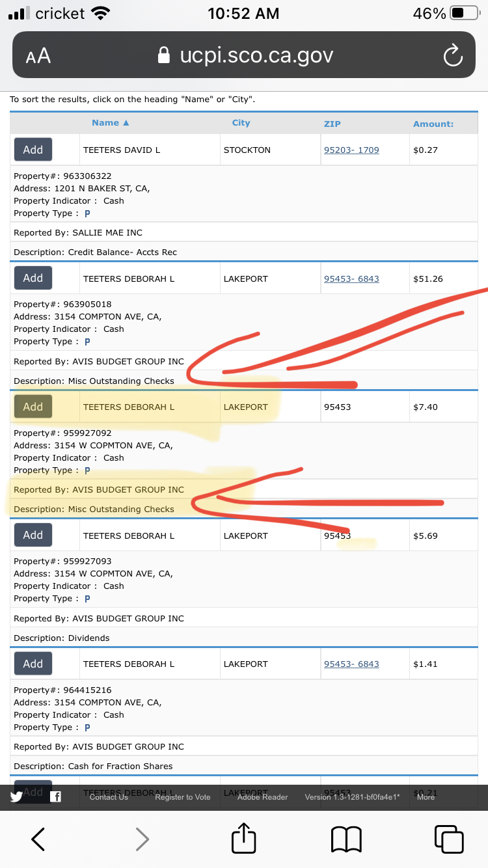
Task: Sort results by City column heading
Action: coord(241,122)
